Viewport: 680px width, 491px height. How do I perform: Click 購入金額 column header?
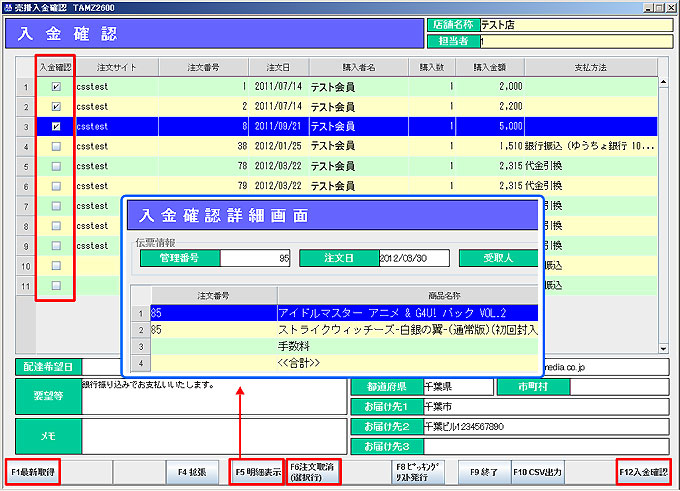click(490, 67)
